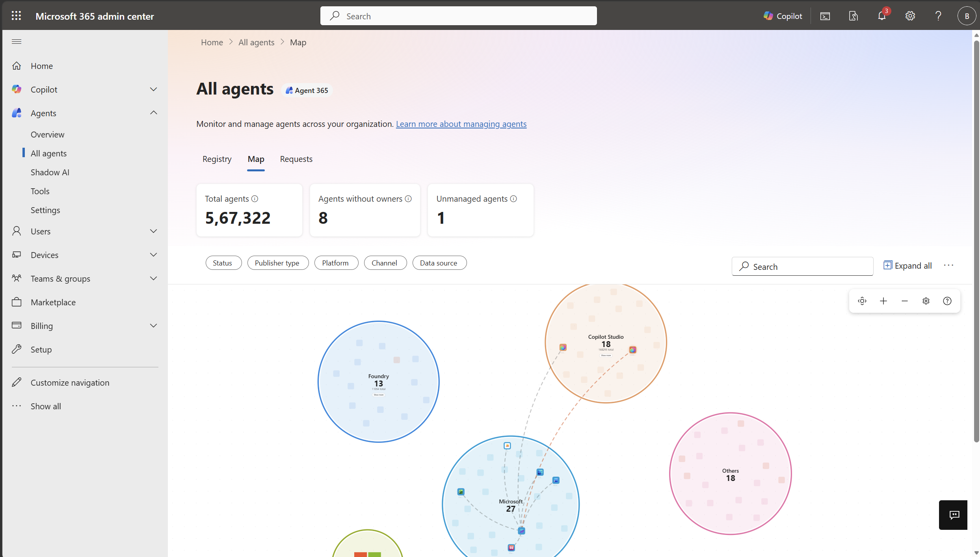Image resolution: width=980 pixels, height=557 pixels.
Task: Open the feedback chat button
Action: click(x=953, y=515)
